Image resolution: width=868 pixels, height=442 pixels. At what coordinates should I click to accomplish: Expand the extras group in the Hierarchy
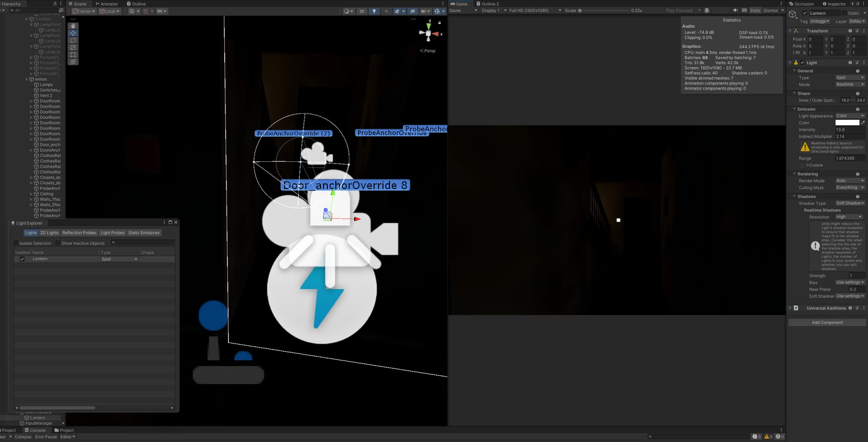click(x=27, y=79)
